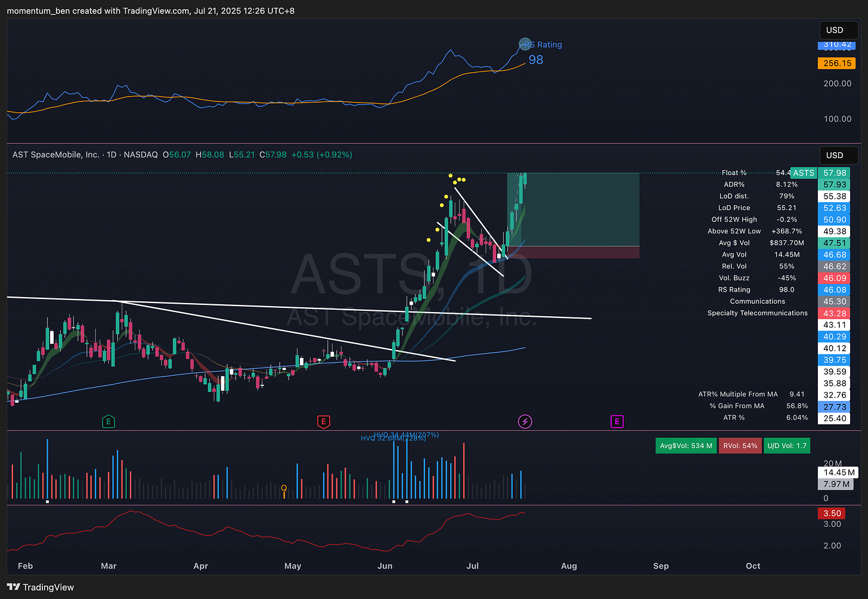Click the Specialty Telecommunications industry text
The height and width of the screenshot is (599, 868).
point(758,313)
